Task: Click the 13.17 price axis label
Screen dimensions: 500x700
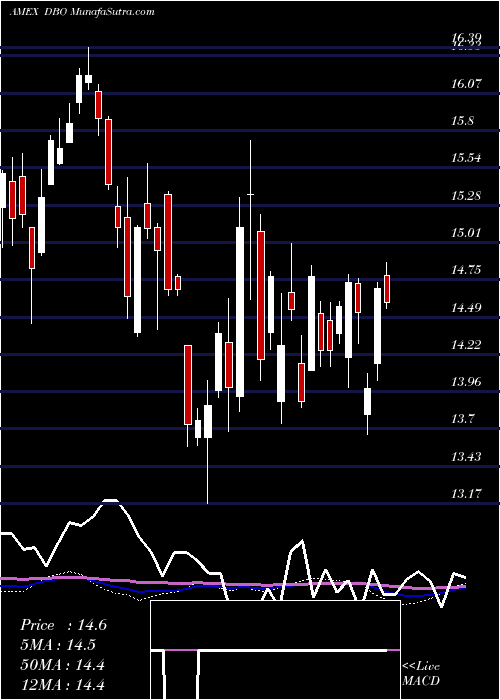Action: (467, 494)
